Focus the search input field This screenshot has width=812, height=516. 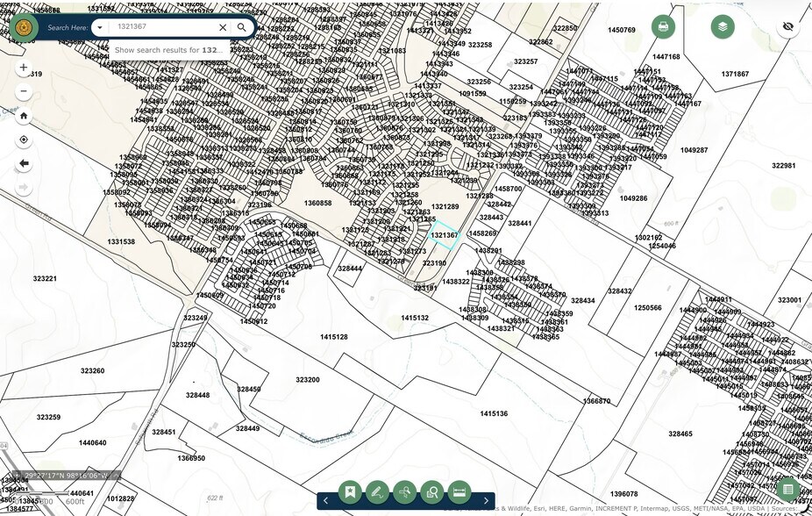162,27
